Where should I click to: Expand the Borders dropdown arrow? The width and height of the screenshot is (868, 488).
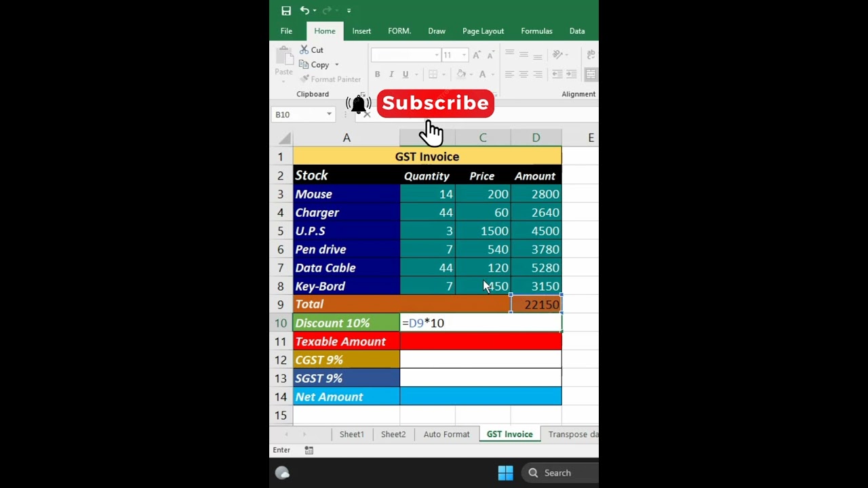click(443, 75)
